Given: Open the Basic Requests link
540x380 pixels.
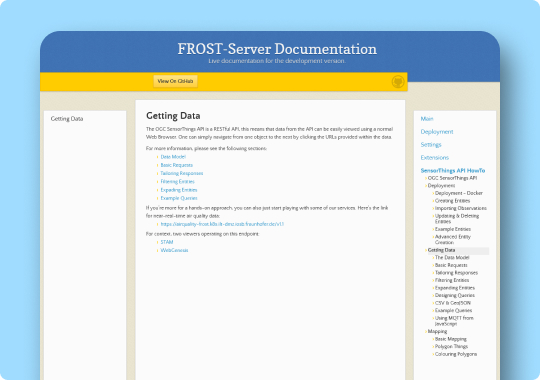Looking at the screenshot, I should [x=177, y=165].
